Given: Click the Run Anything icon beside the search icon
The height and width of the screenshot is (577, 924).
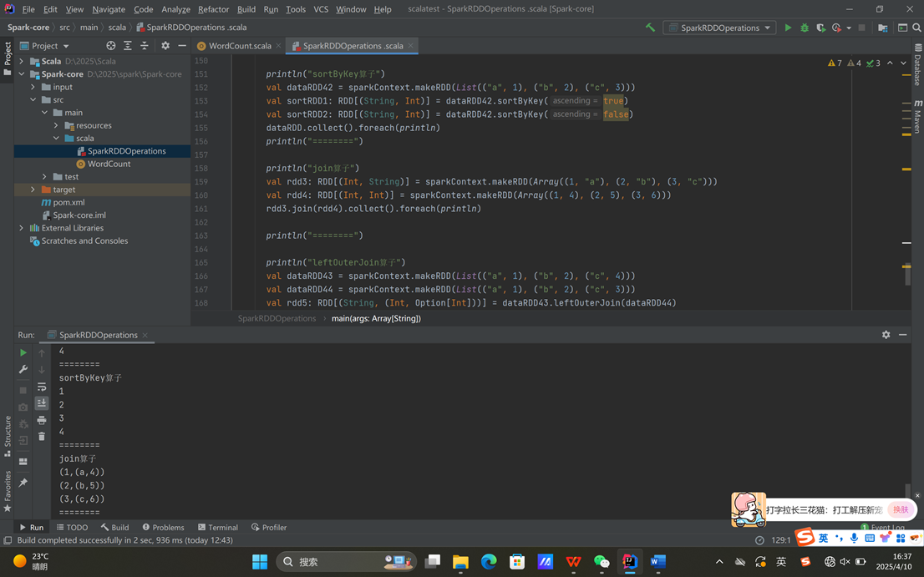Looking at the screenshot, I should tap(902, 27).
